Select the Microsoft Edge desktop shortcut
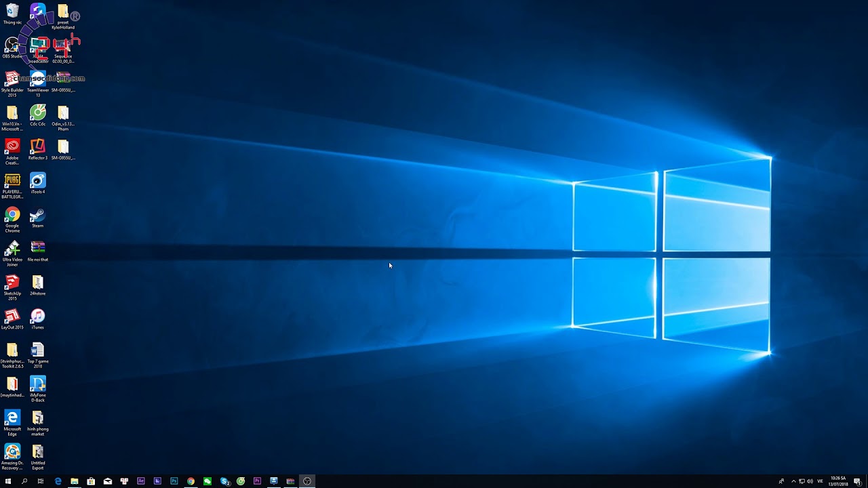The width and height of the screenshot is (868, 488). [12, 424]
